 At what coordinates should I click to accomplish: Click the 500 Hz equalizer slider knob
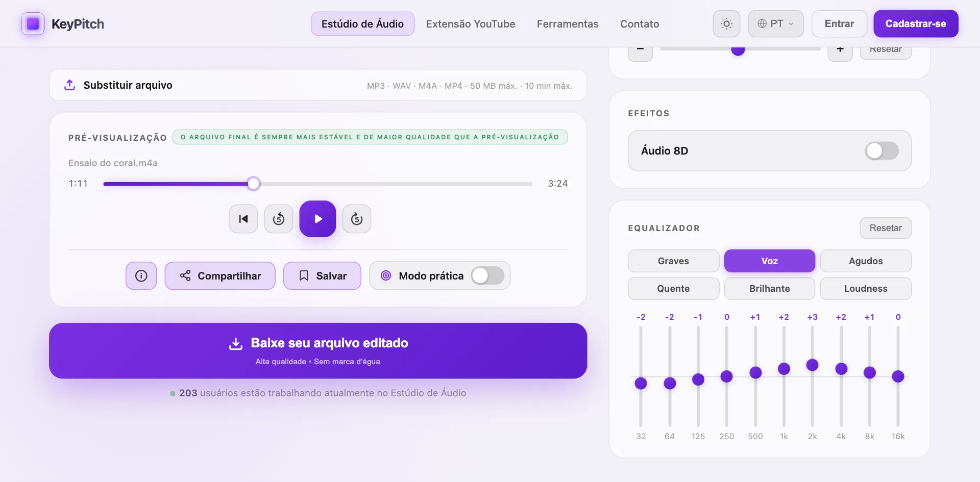(755, 373)
